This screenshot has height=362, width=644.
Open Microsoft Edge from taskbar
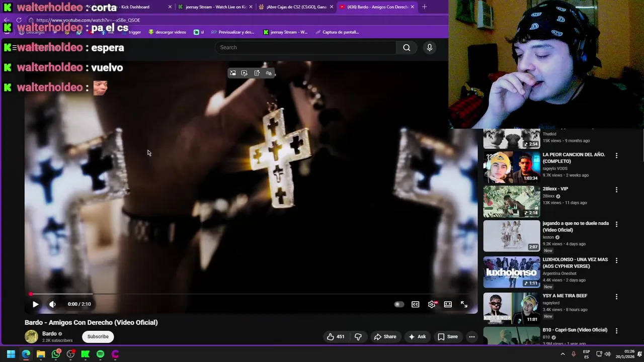coord(26,354)
